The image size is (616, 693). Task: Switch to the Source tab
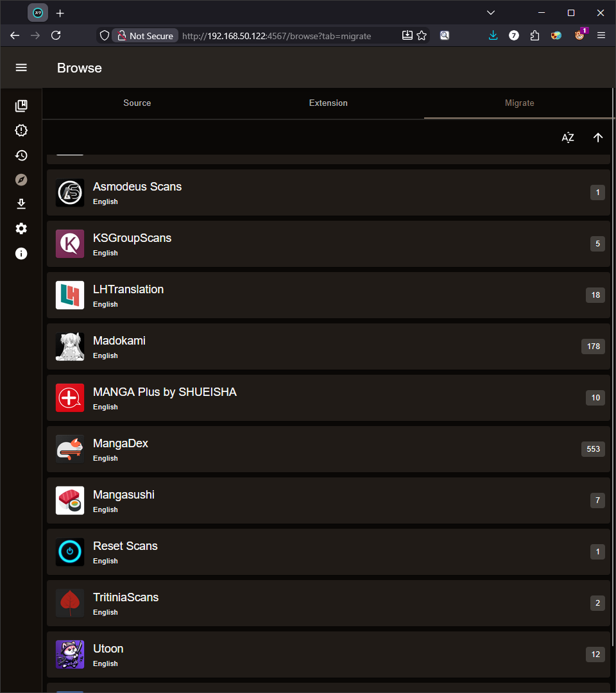[x=137, y=103]
